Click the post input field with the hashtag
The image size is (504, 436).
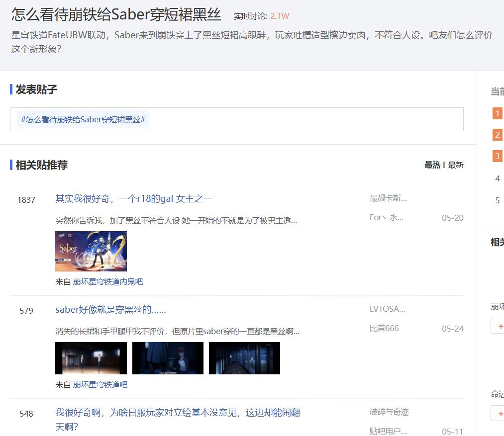coord(236,119)
